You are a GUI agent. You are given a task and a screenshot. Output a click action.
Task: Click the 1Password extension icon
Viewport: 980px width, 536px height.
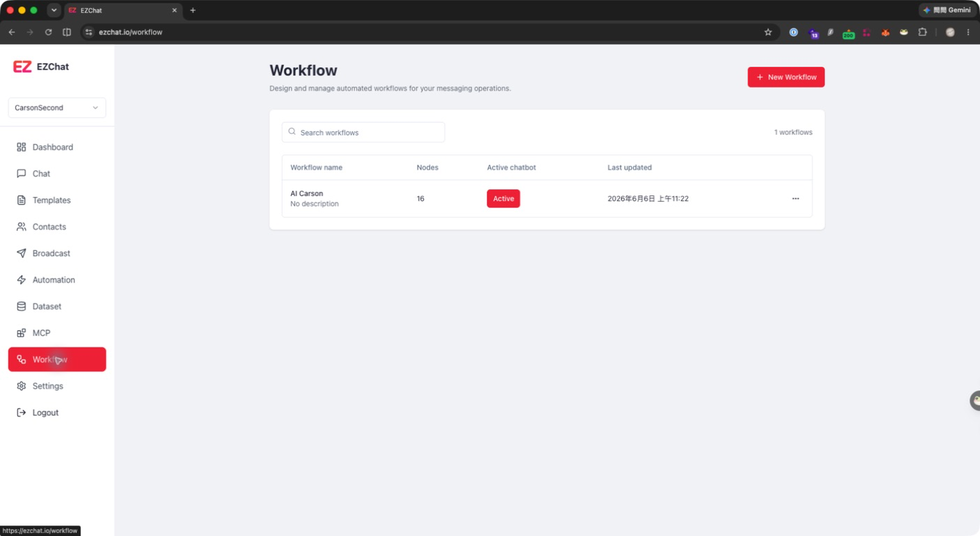(794, 32)
